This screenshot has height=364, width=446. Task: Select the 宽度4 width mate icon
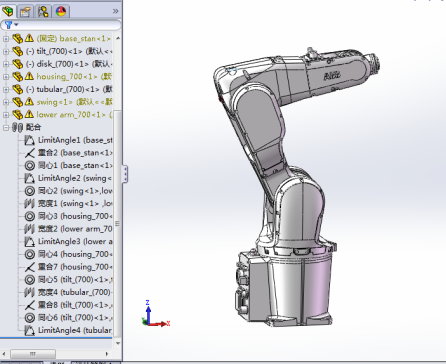(x=30, y=292)
